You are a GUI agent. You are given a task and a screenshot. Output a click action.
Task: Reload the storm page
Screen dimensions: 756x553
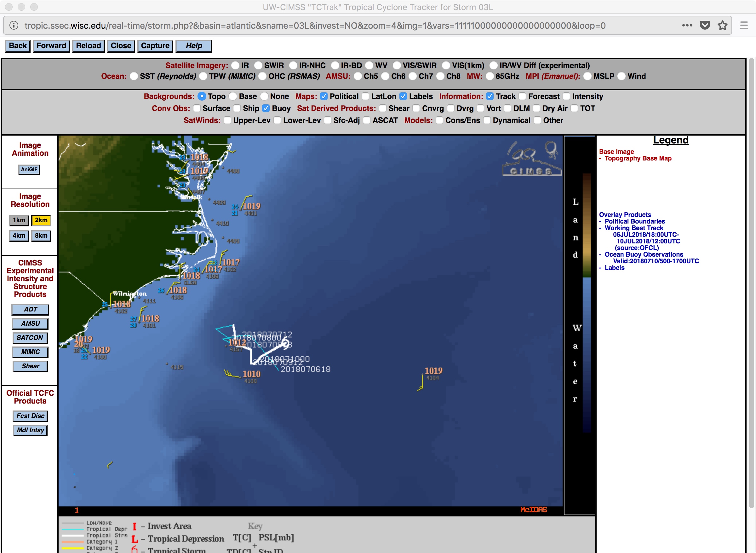tap(88, 46)
